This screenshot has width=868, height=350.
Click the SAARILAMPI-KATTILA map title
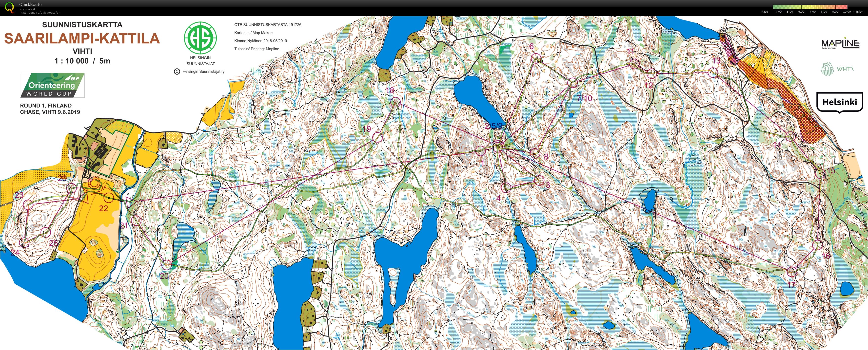[x=82, y=39]
